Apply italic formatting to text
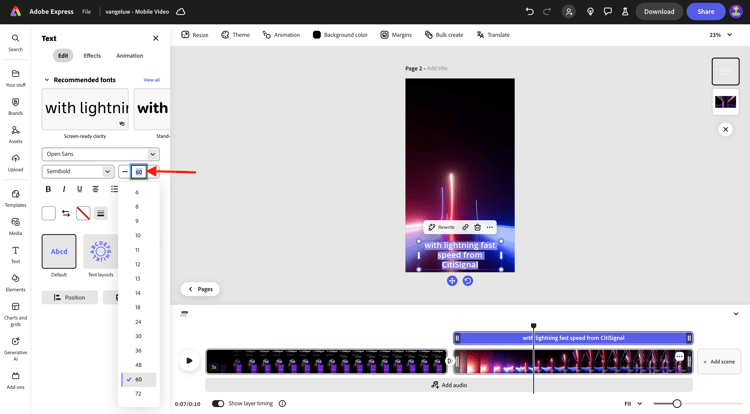The image size is (750, 414). (64, 189)
